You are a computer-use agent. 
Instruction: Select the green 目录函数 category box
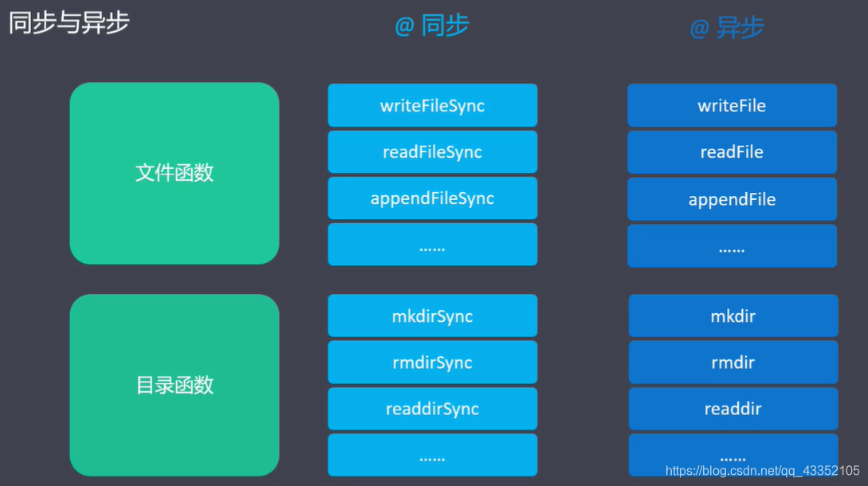pos(175,386)
